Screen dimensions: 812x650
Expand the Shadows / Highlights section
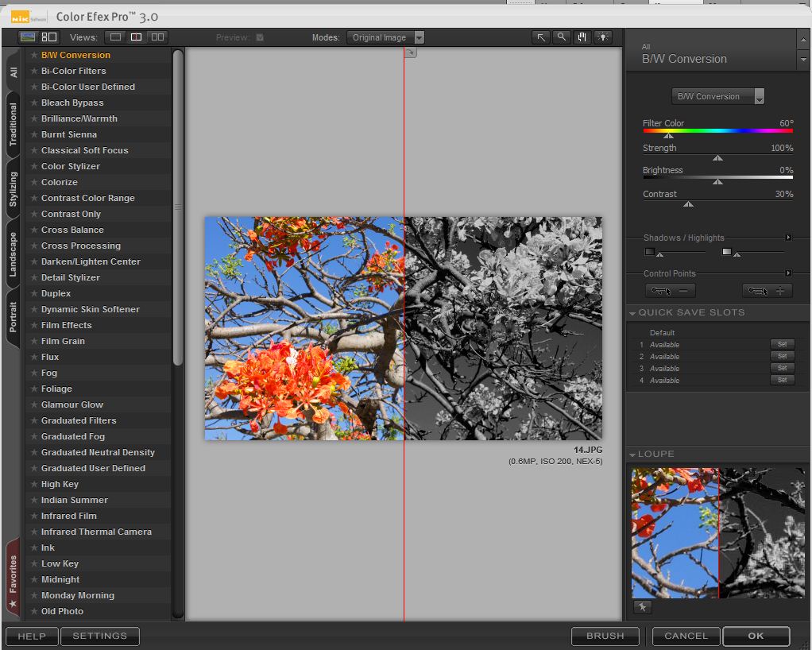coord(788,238)
